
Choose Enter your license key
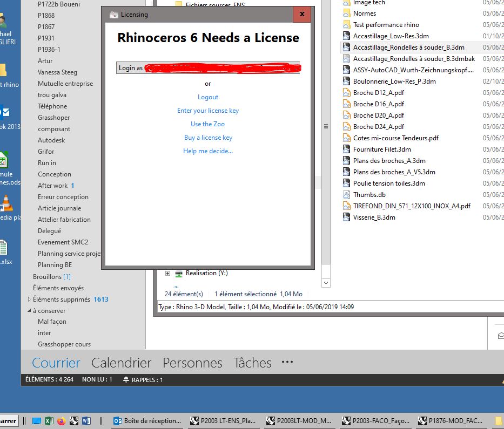click(x=207, y=111)
